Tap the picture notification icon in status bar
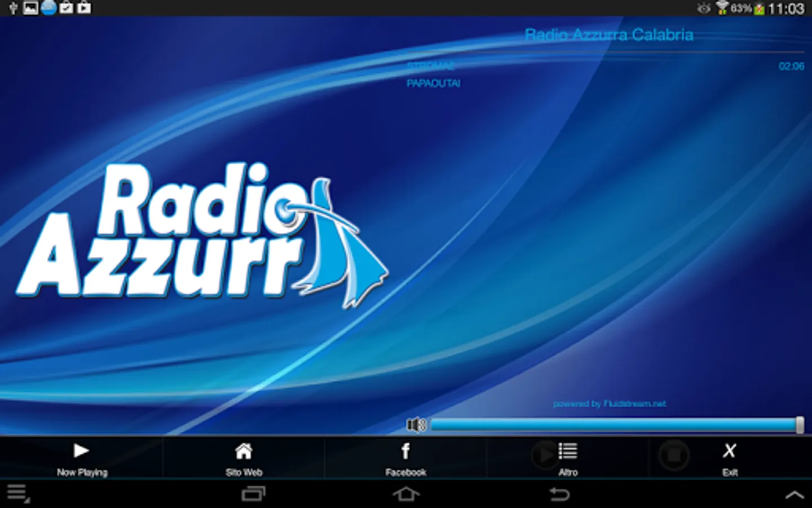812x508 pixels. point(30,8)
